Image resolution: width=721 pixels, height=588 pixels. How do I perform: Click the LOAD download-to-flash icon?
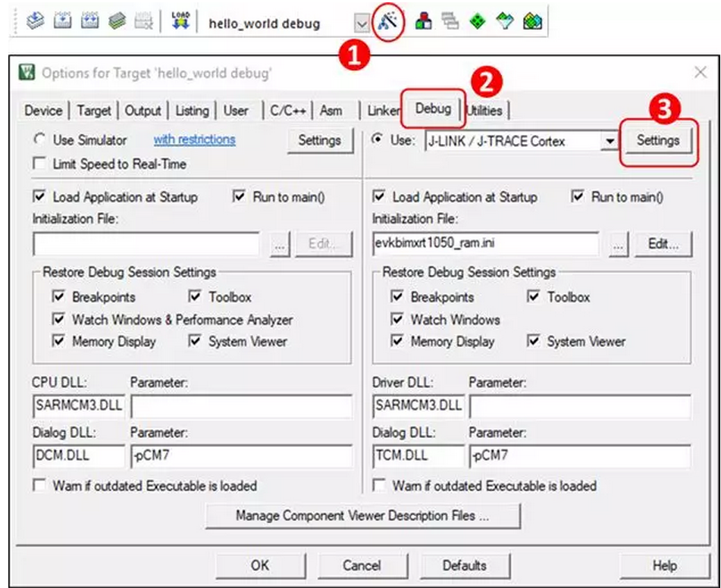click(180, 20)
